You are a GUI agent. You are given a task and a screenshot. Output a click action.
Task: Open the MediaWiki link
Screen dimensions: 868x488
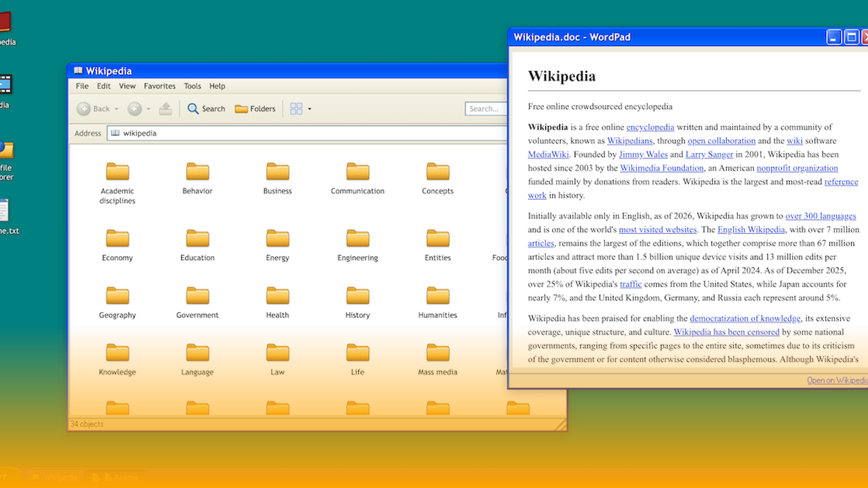[x=549, y=155]
